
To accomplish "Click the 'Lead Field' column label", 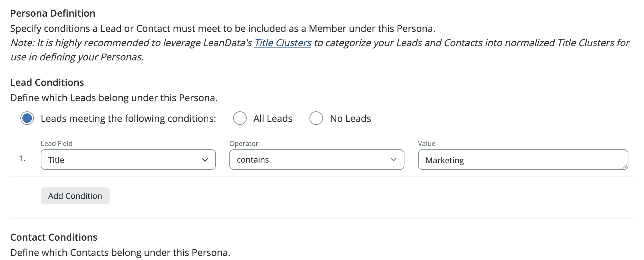I will click(57, 144).
